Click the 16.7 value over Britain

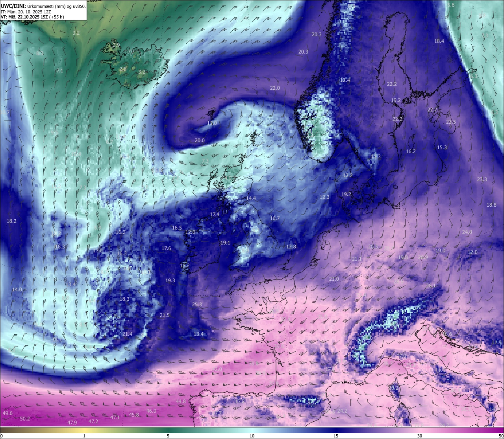(x=275, y=219)
